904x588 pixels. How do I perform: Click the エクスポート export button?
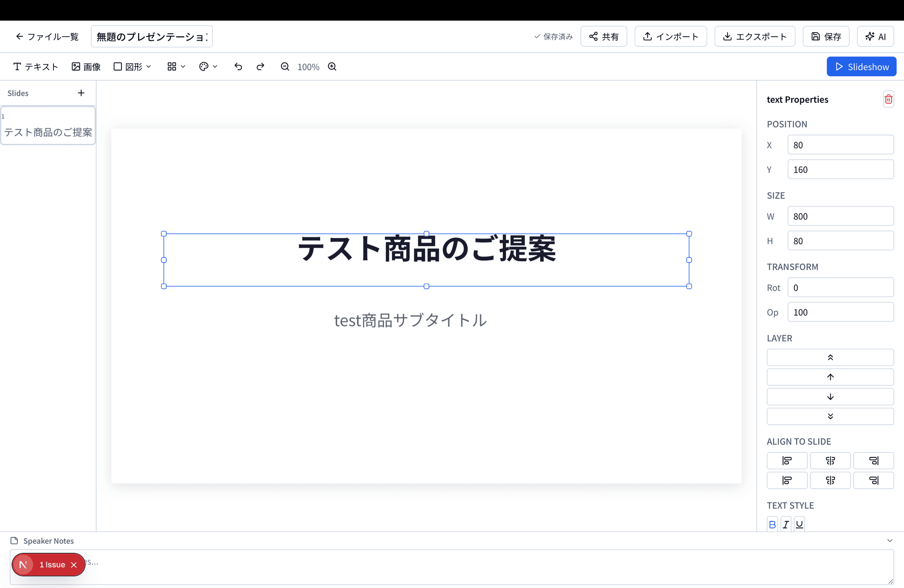coord(754,37)
